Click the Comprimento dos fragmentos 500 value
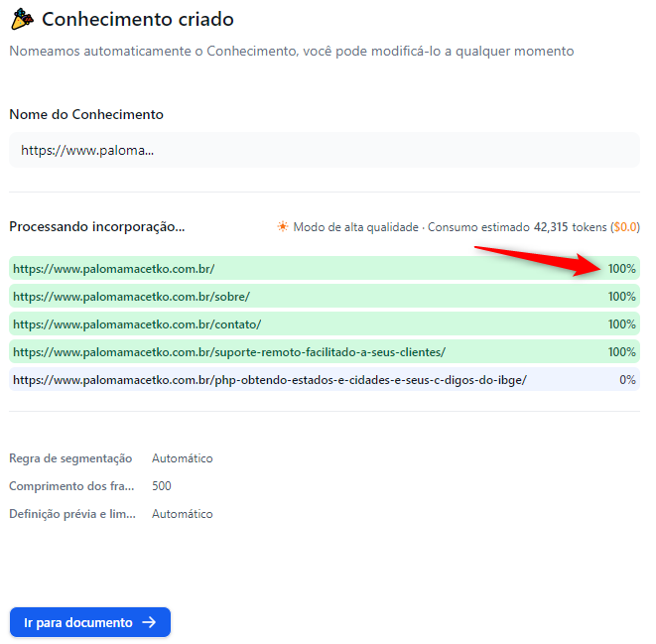This screenshot has width=656, height=644. coord(162,486)
